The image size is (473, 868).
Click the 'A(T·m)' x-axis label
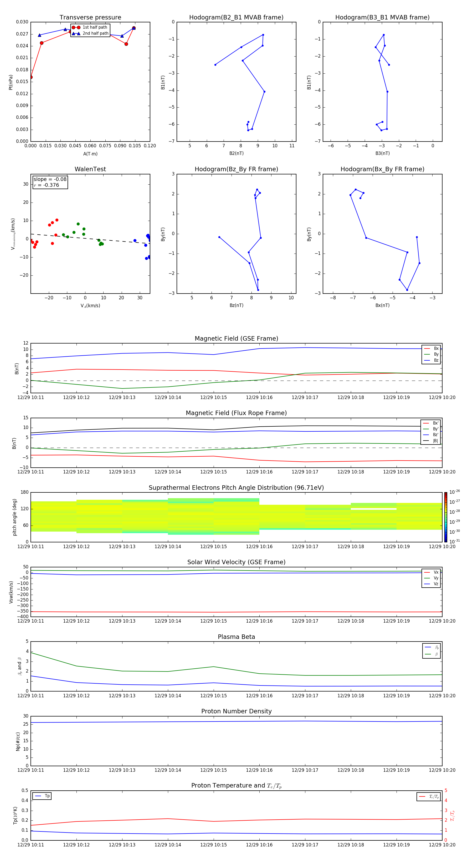[x=90, y=154]
